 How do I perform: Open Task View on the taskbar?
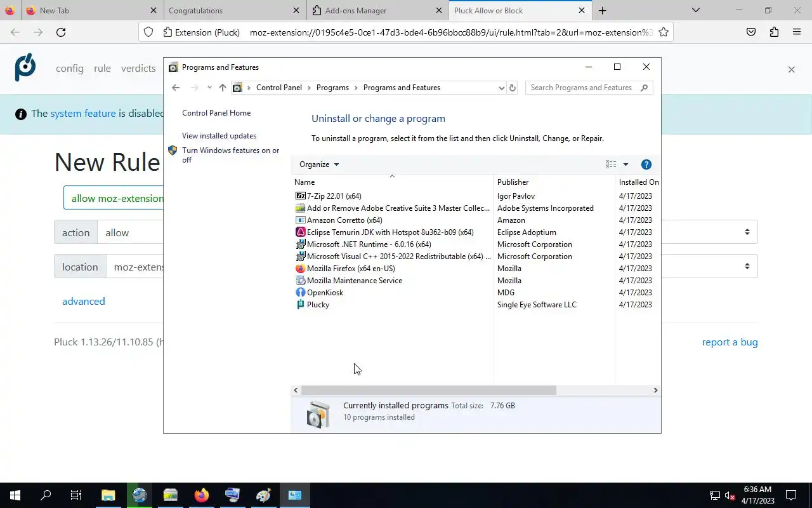tap(76, 495)
